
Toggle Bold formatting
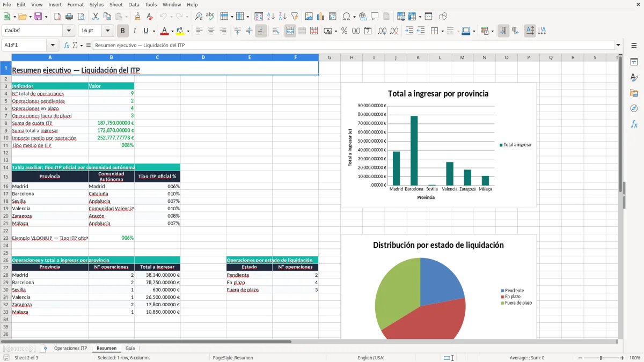point(122,31)
